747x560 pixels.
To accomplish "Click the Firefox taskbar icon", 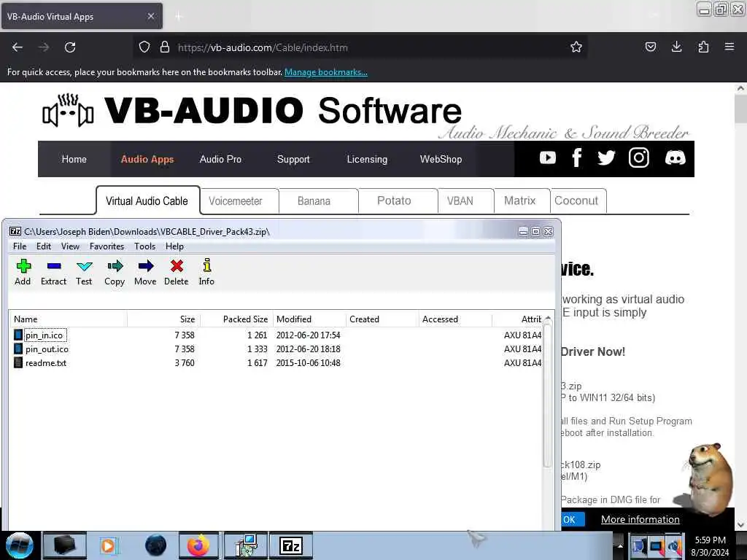I will pyautogui.click(x=198, y=545).
